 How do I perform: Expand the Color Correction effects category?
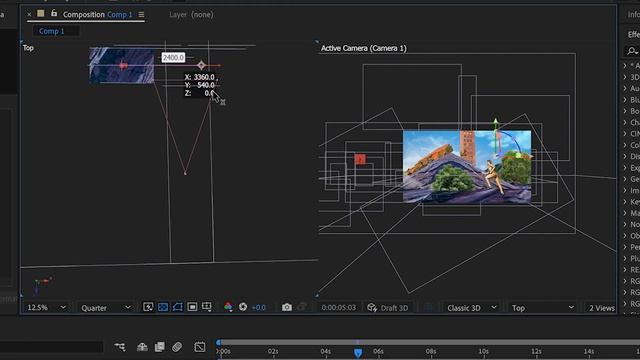click(625, 145)
